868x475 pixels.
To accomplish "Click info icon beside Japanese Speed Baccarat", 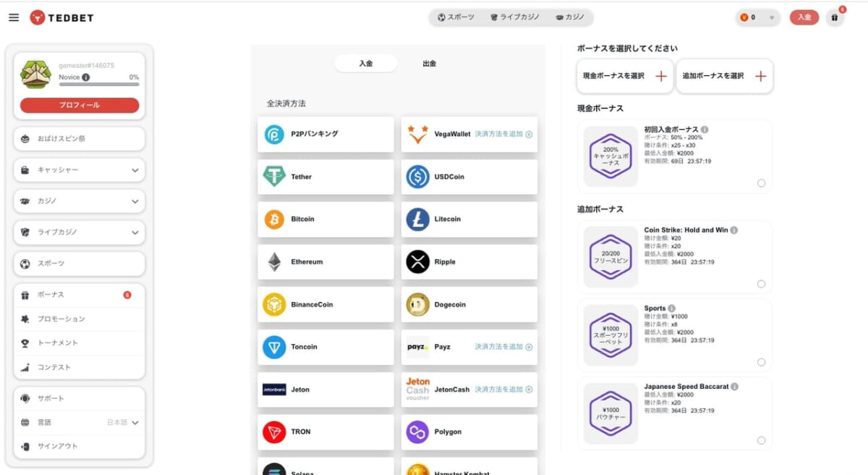I will pos(735,387).
